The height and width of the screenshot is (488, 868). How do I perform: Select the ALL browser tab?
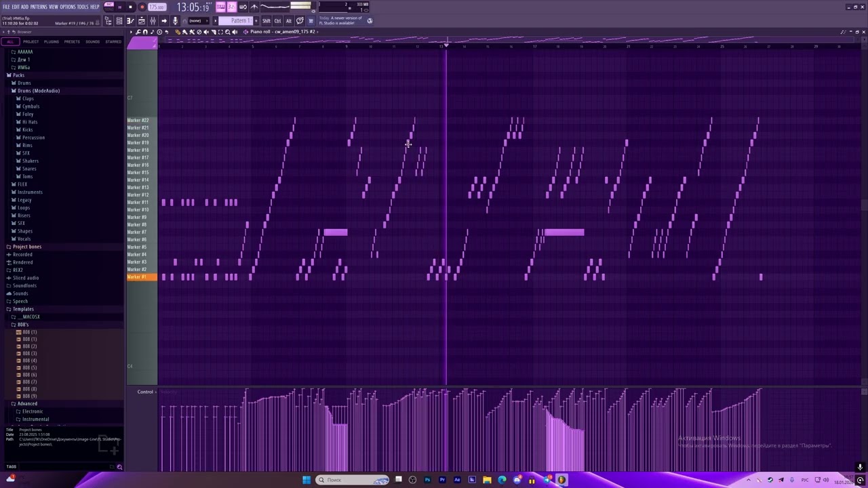point(10,42)
